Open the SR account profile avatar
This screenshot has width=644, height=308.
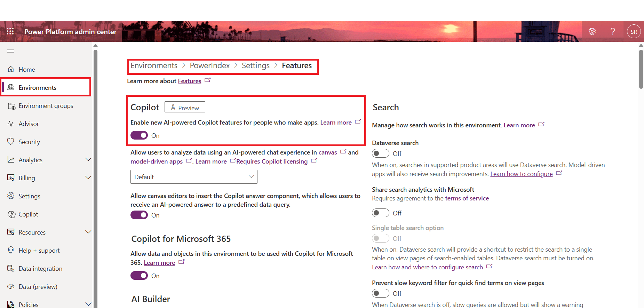(634, 32)
